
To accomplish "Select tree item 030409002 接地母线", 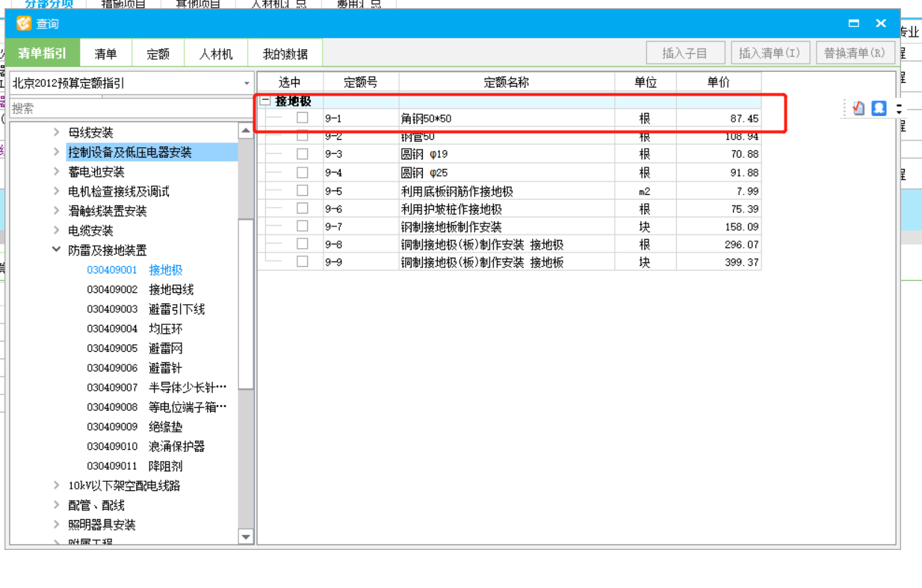I will [x=140, y=289].
